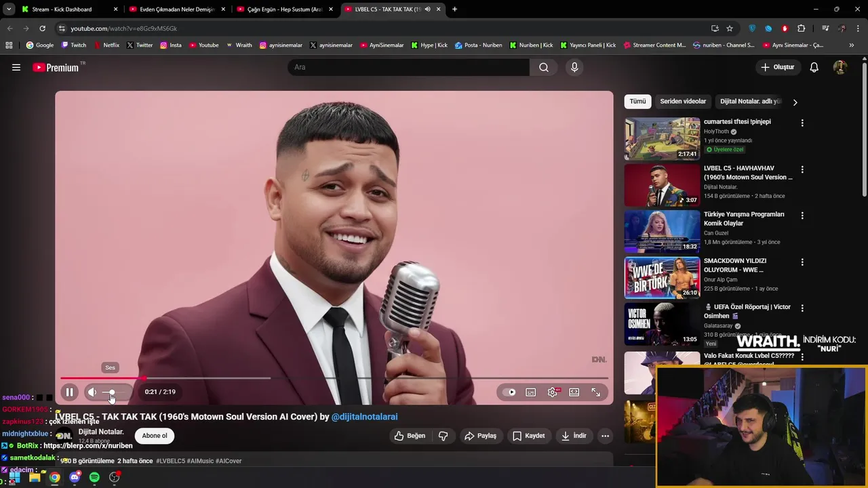This screenshot has height=488, width=868.
Task: Open Discord from the taskbar
Action: click(75, 477)
